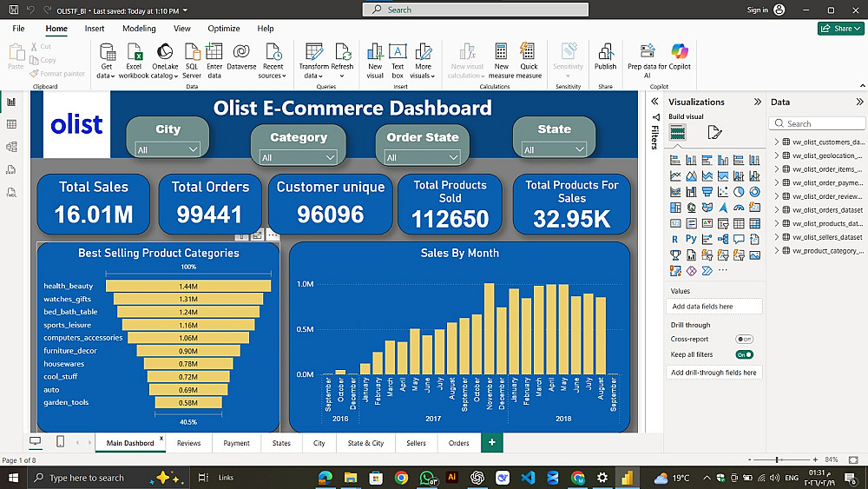The height and width of the screenshot is (489, 868).
Task: Open the Order State slicer dropdown
Action: pyautogui.click(x=423, y=158)
